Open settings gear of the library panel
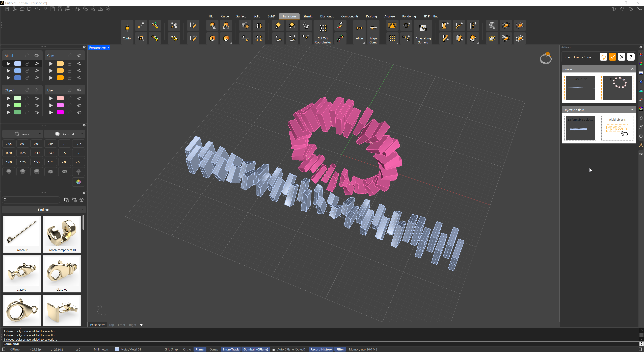644x352 pixels. pyautogui.click(x=84, y=193)
